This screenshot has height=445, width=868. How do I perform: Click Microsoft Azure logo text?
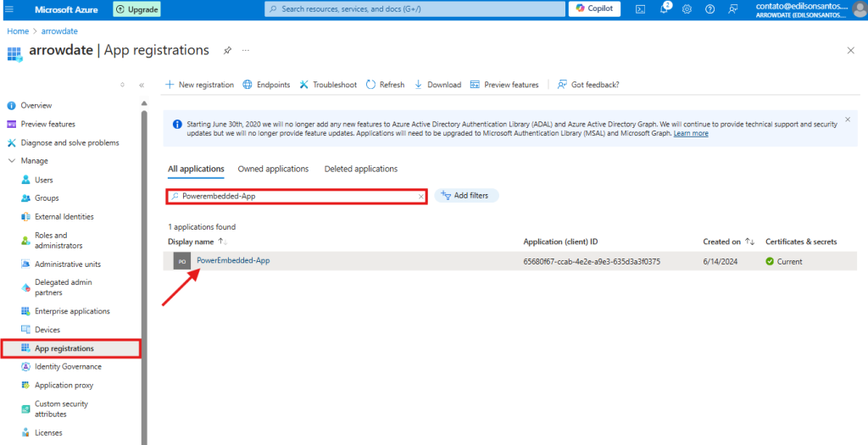pyautogui.click(x=66, y=9)
